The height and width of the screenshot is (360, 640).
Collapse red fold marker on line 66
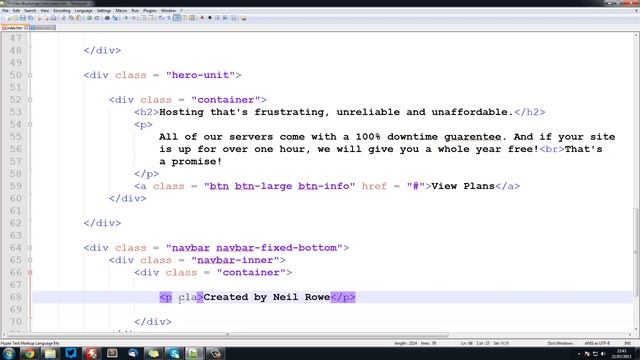pos(30,272)
